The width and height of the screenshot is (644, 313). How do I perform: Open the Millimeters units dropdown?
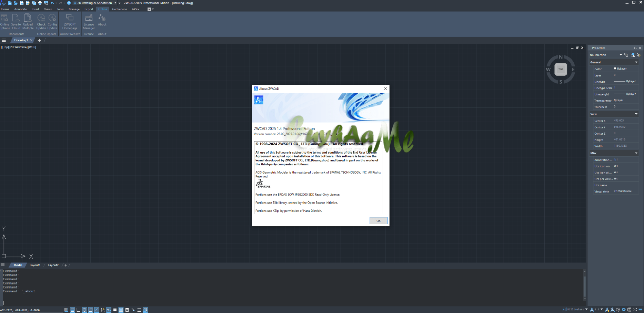click(586, 309)
